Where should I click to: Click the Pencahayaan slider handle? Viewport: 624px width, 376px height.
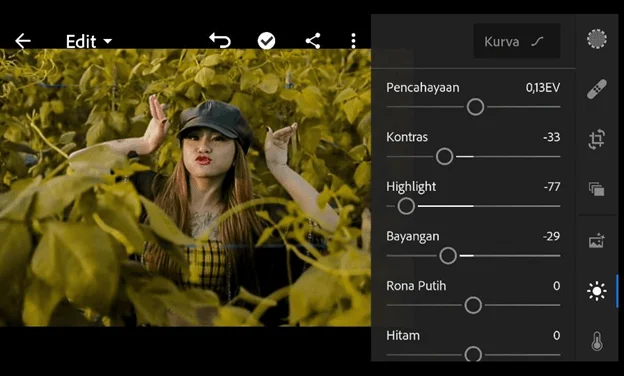(475, 107)
